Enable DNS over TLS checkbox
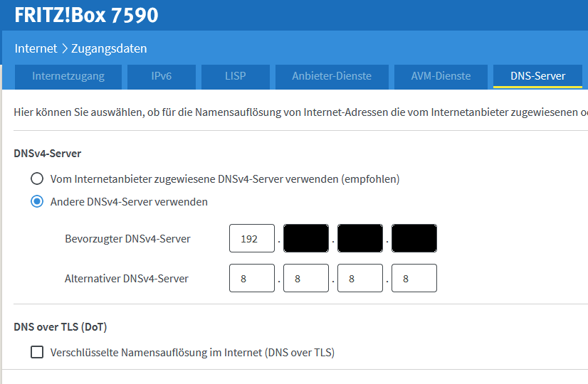Screen dimensions: 588x384 (x=37, y=352)
